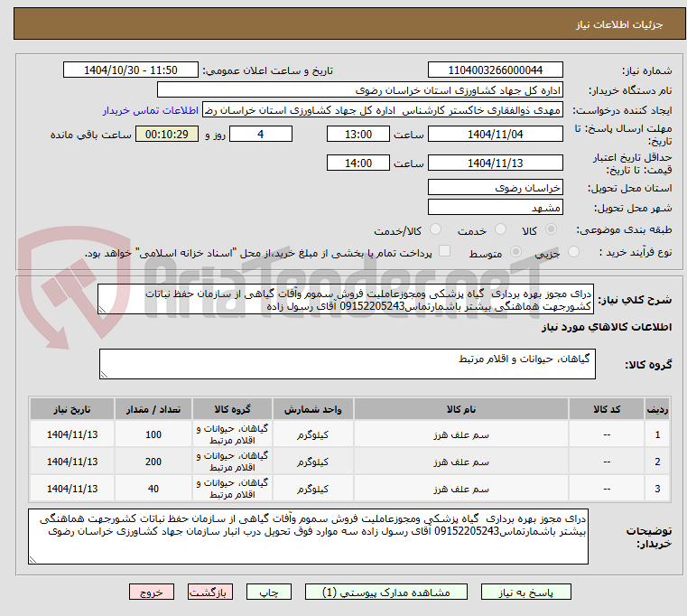The image size is (687, 616).
Task: Click the توضیحات خریدار notes box
Action: pos(309,537)
